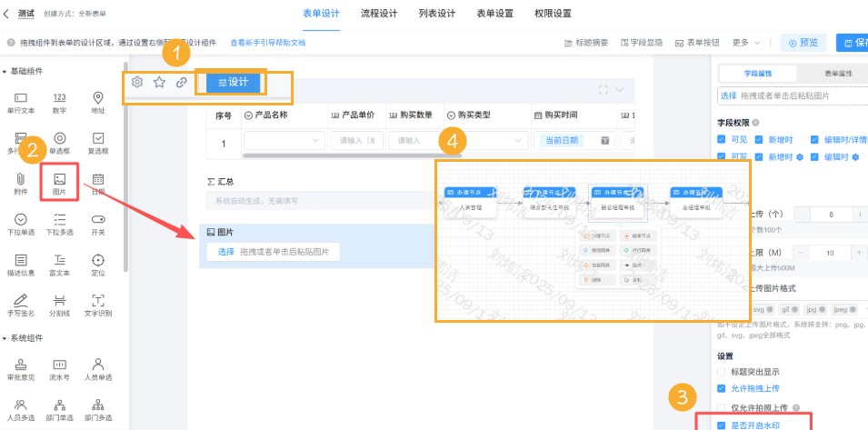Click the 预览 preview button

click(x=806, y=43)
